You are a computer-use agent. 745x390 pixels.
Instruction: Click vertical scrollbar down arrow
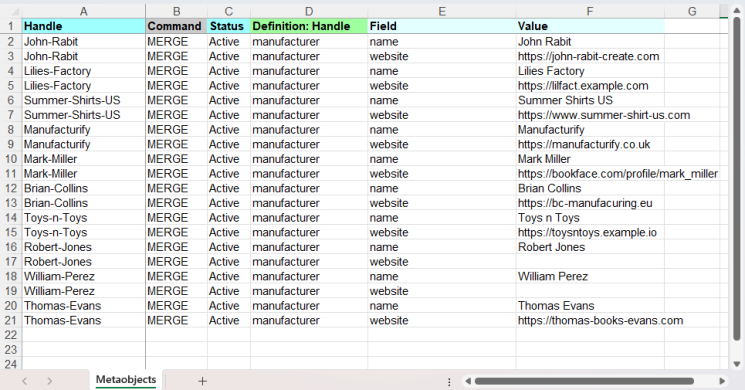pyautogui.click(x=737, y=364)
